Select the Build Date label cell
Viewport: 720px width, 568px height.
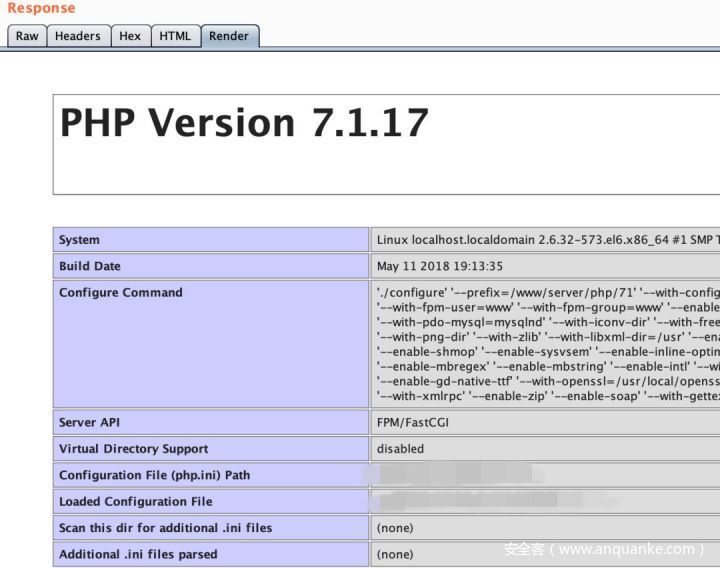(89, 266)
